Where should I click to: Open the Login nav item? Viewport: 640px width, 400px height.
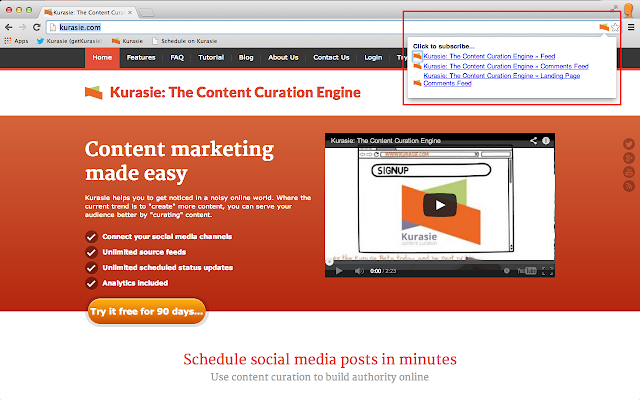(373, 58)
